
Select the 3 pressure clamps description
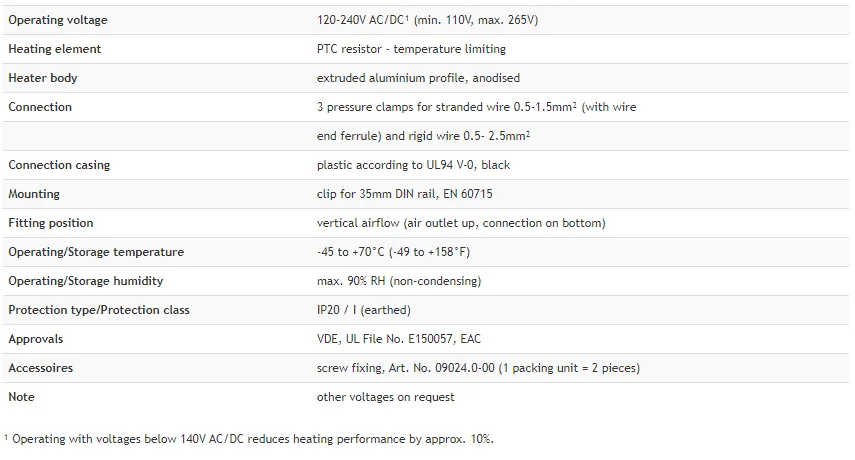pyautogui.click(x=477, y=107)
